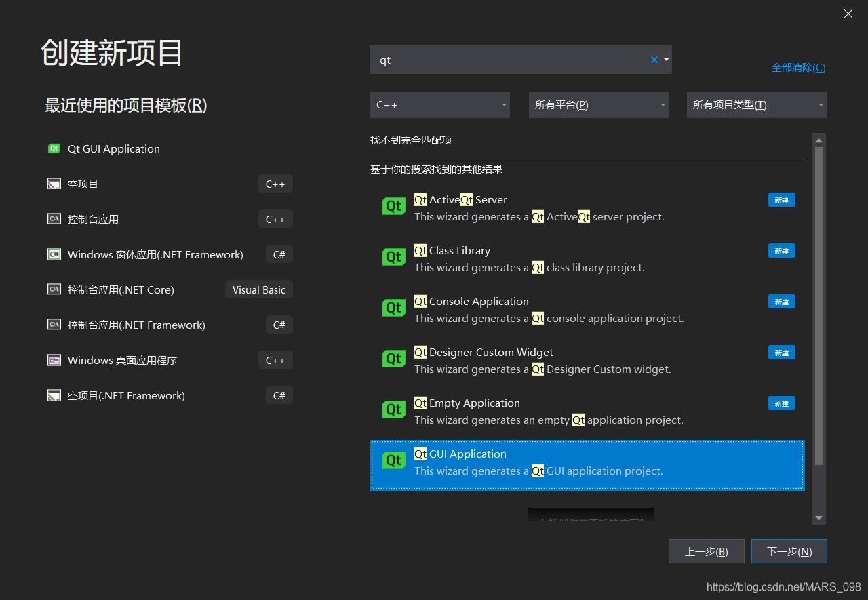Click the Windows 窗体应用 template icon
This screenshot has height=600, width=868.
pos(54,254)
